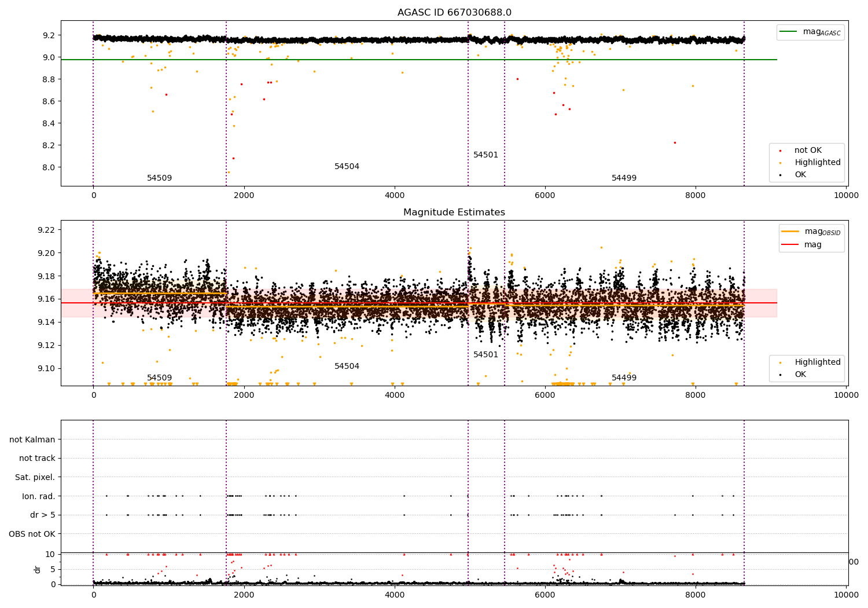868x608 pixels.
Task: Click x-axis tick 2000 under Magnitude Estimates plot
Action: [x=244, y=395]
